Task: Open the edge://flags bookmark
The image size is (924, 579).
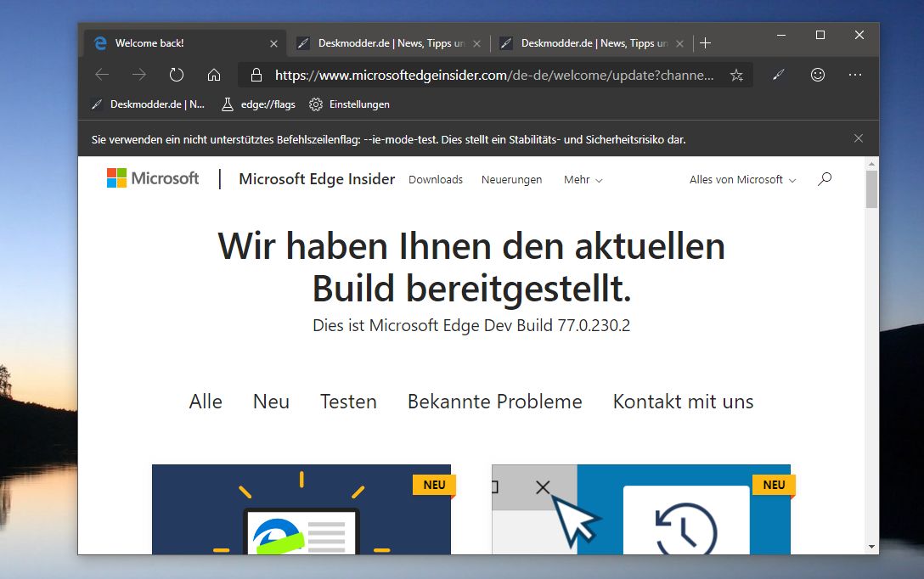Action: pos(258,104)
